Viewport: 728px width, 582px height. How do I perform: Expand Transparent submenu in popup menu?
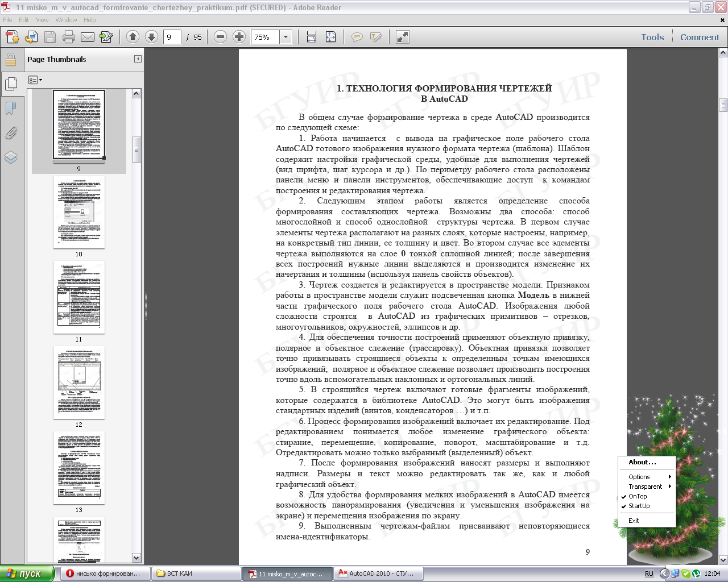[647, 487]
